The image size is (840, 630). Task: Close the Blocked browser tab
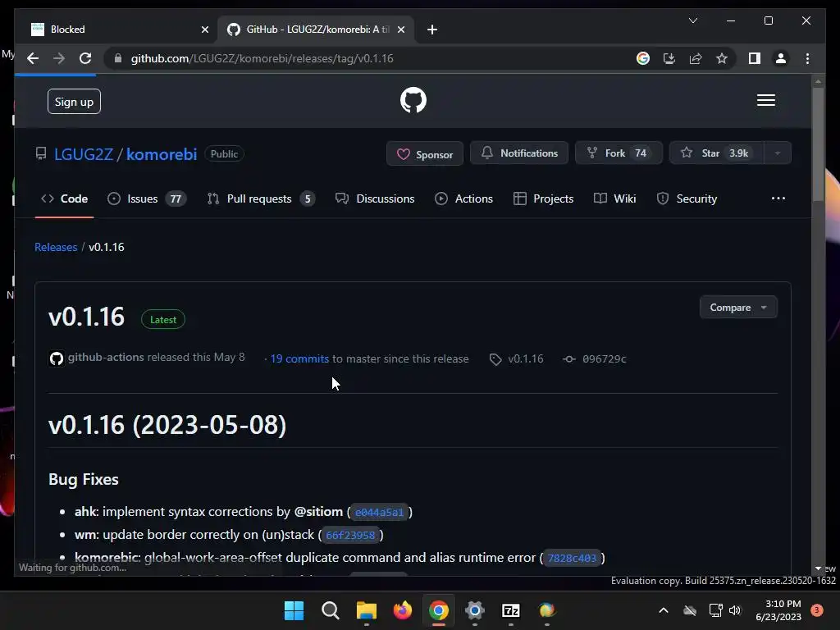click(204, 30)
